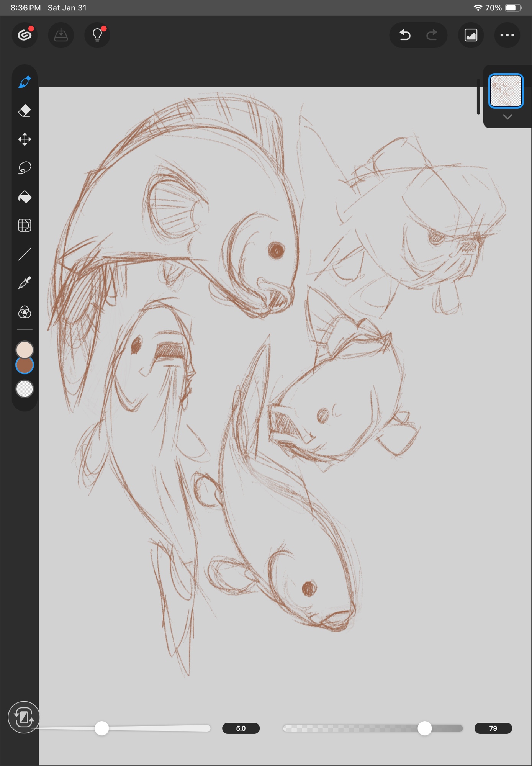Select the Brush drawing tool
Screen dimensions: 532x766
(25, 82)
